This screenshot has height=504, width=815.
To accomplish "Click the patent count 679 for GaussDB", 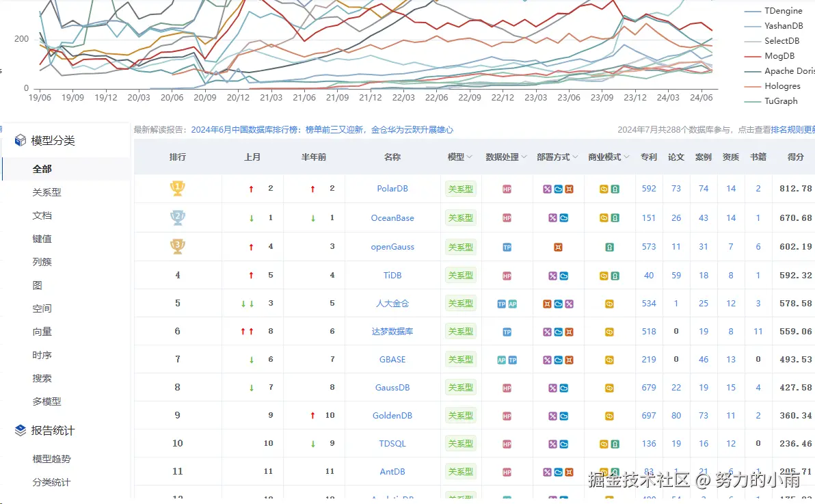I will click(x=649, y=388).
